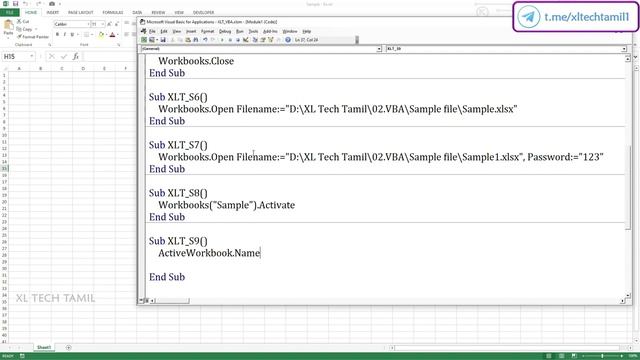Screen dimensions: 640x360
Task: Click the Insert Function fx icon
Action: [x=76, y=56]
